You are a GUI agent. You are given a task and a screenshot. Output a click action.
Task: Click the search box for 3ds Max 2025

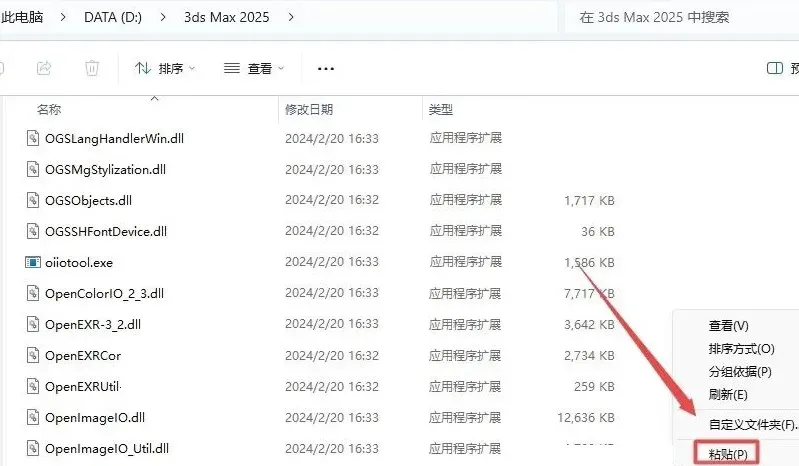(x=681, y=17)
